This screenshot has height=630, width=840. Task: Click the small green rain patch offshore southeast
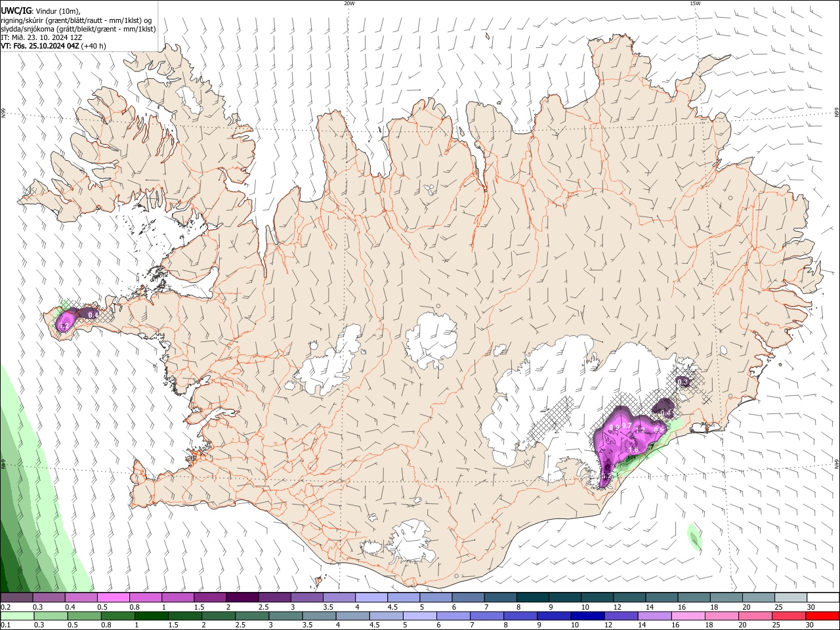pos(694,537)
